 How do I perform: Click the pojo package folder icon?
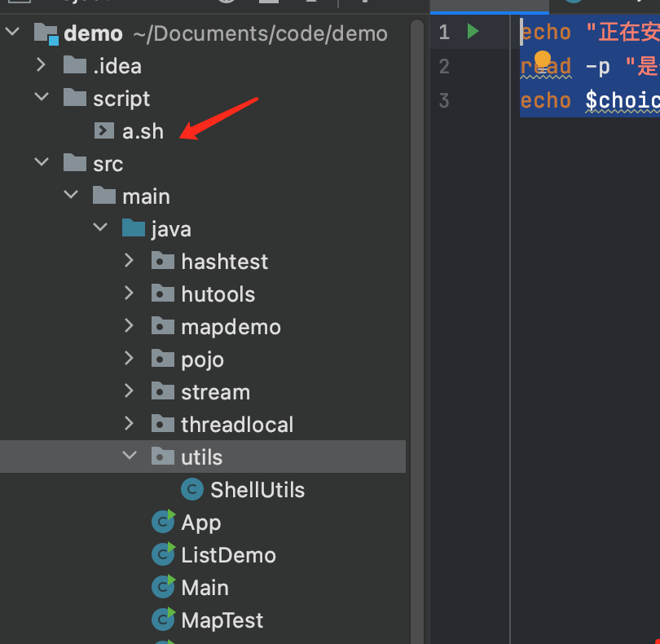[161, 359]
